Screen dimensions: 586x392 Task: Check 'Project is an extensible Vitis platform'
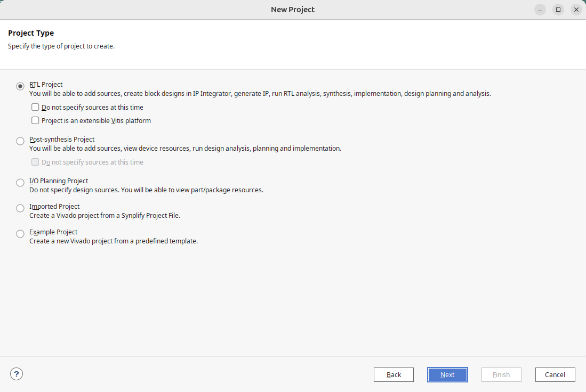tap(35, 120)
